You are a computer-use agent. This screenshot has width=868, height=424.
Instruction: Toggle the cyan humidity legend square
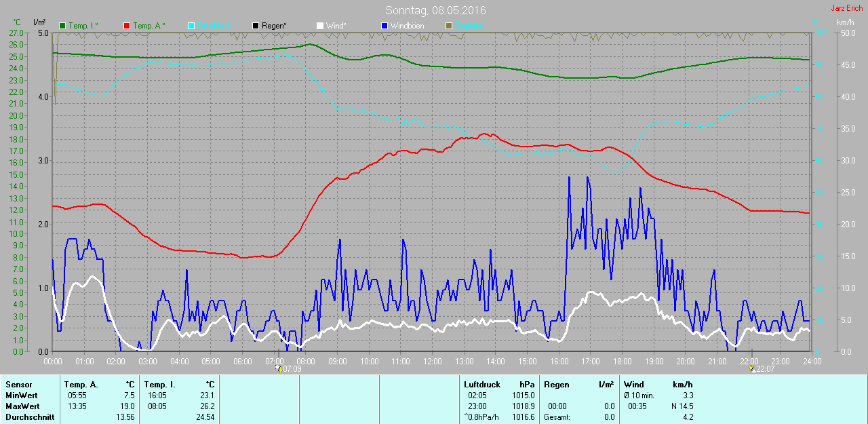tap(191, 26)
